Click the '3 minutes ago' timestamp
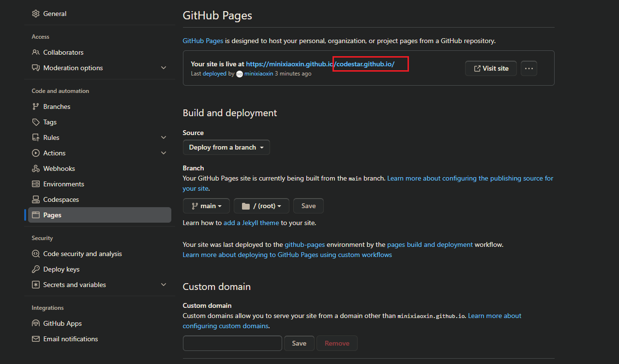The image size is (619, 364). [x=293, y=74]
